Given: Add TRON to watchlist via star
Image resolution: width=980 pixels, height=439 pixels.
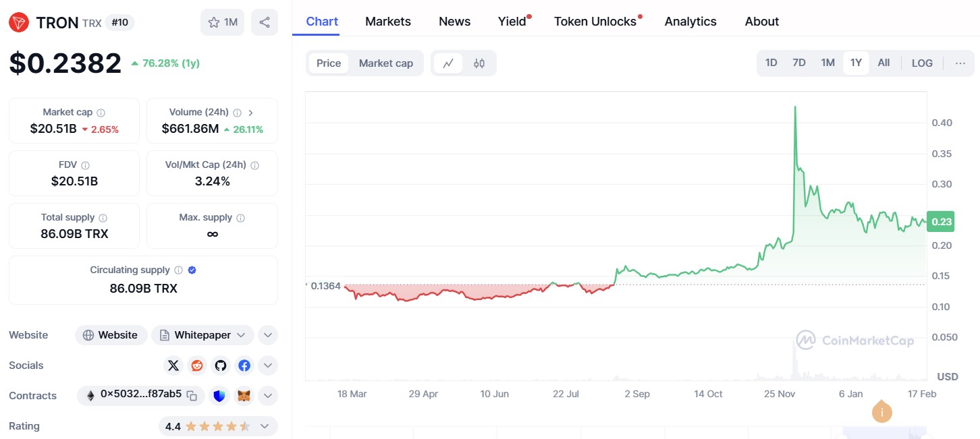Looking at the screenshot, I should (213, 22).
